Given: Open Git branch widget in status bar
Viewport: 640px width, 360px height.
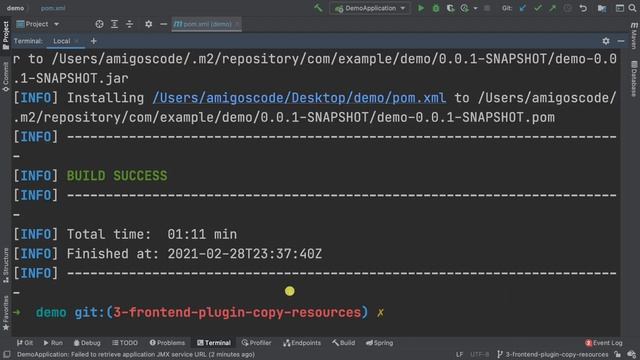Looking at the screenshot, I should click(553, 354).
